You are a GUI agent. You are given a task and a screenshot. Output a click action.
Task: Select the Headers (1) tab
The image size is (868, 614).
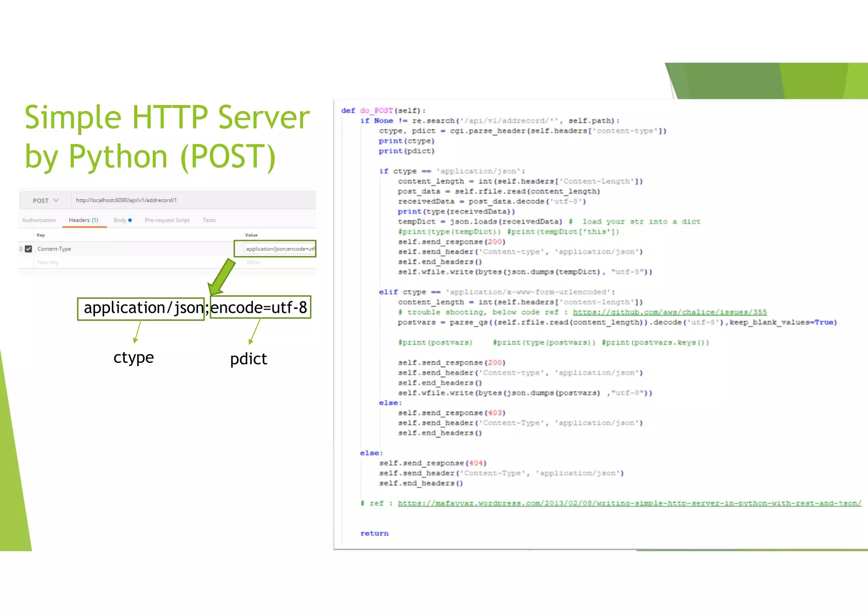tap(83, 220)
